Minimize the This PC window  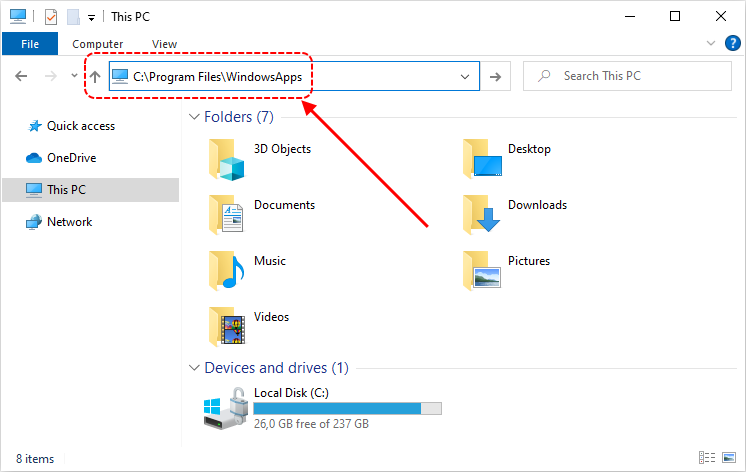[x=630, y=17]
